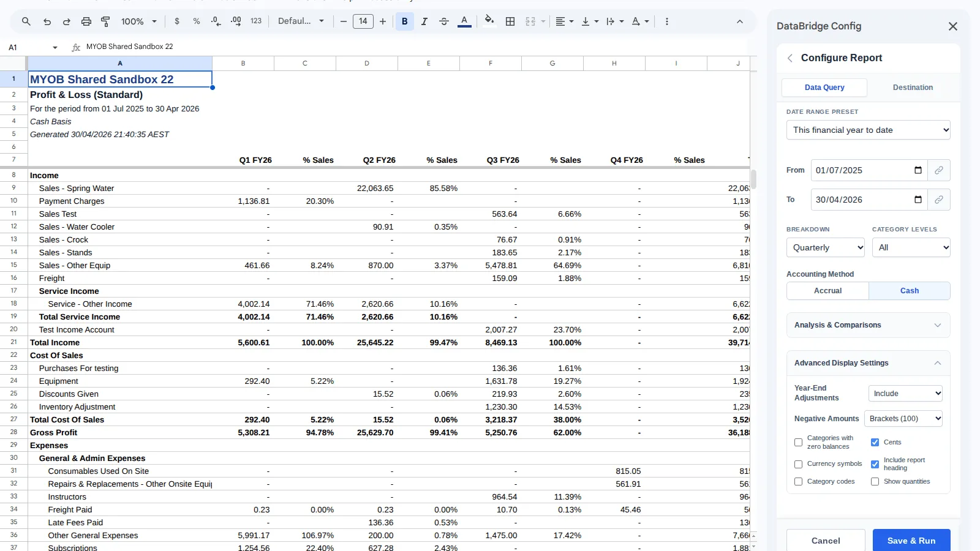The height and width of the screenshot is (551, 980).
Task: Click the Gross Profit cell
Action: (x=120, y=432)
